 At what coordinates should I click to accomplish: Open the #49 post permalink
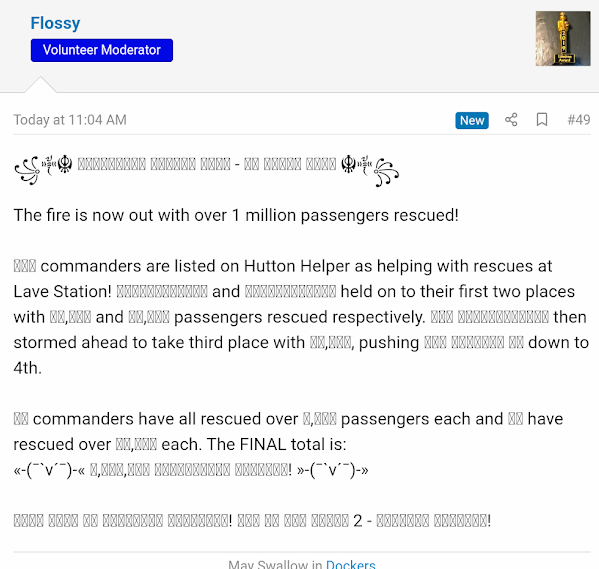[x=579, y=120]
